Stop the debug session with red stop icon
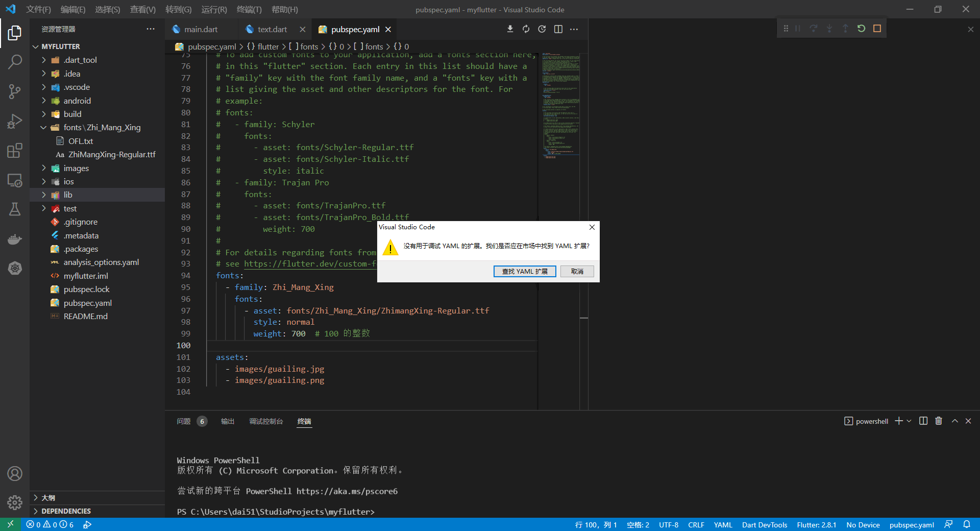Image resolution: width=980 pixels, height=531 pixels. point(877,29)
